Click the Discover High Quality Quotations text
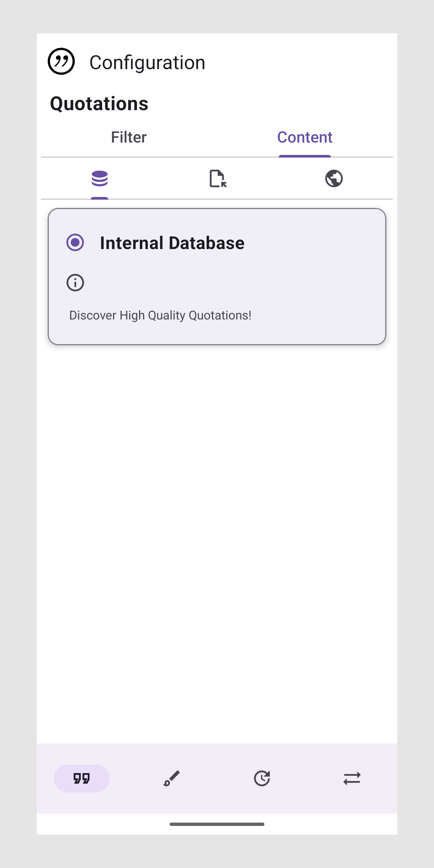This screenshot has height=868, width=434. tap(160, 315)
